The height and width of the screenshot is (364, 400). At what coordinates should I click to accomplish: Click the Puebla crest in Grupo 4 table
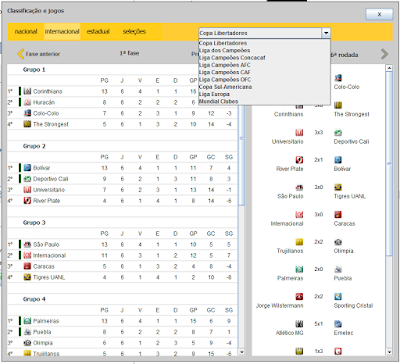pos(27,332)
